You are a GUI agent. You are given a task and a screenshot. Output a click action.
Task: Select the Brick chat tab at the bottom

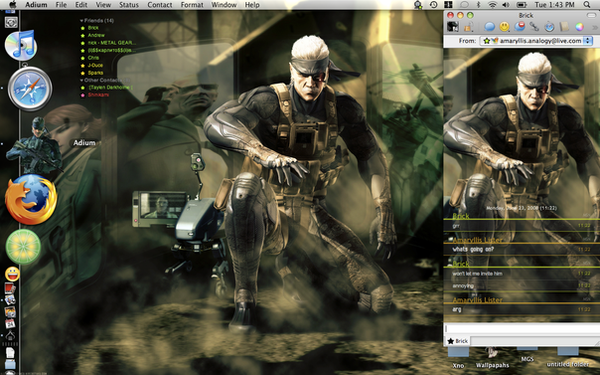(458, 341)
